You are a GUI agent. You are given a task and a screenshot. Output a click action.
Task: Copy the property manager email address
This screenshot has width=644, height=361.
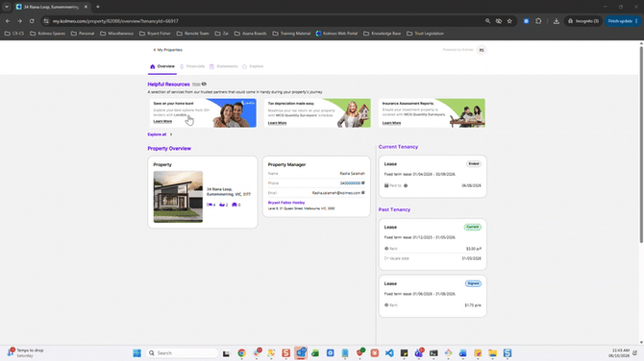363,192
